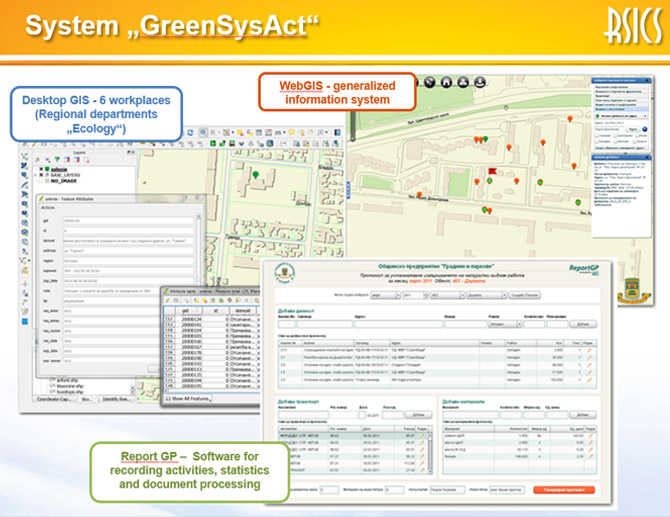
Task: Click the table icon in desktop GIS top toolbar
Action: pyautogui.click(x=259, y=132)
